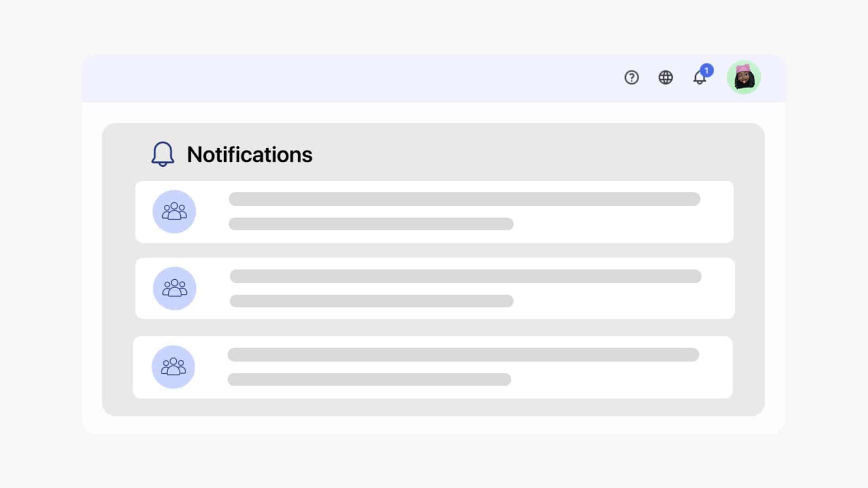The image size is (868, 488).
Task: Tap the people icon in the third notification
Action: click(173, 367)
